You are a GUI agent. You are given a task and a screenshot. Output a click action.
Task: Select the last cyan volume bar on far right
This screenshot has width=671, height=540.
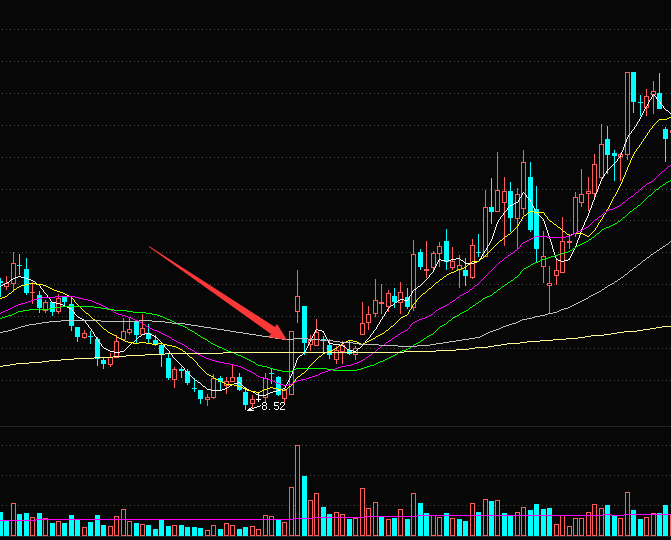pyautogui.click(x=667, y=520)
